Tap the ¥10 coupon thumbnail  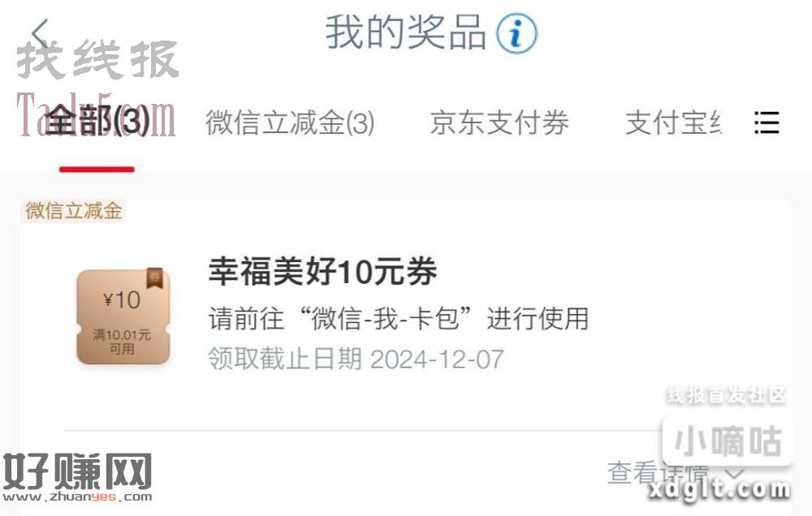pyautogui.click(x=123, y=316)
